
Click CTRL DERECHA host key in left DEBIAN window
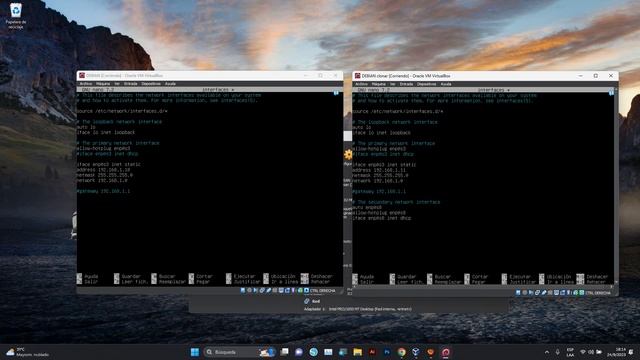pos(322,291)
